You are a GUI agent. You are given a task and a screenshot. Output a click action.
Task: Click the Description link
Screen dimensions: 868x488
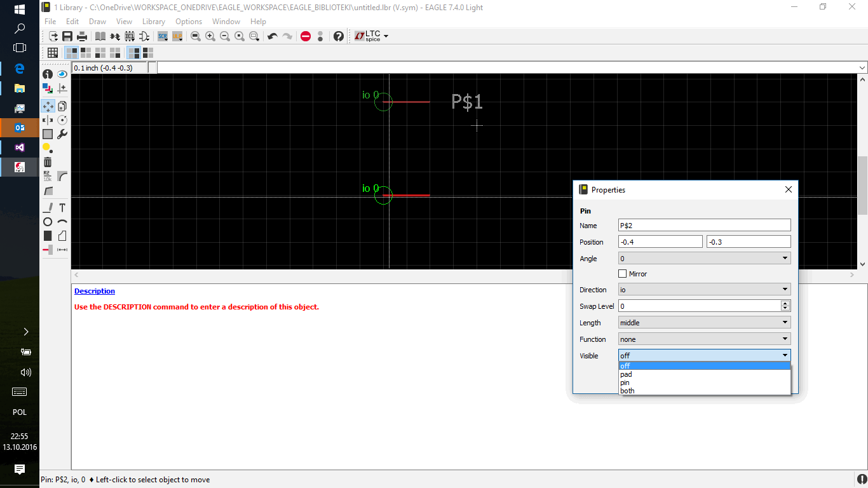pyautogui.click(x=95, y=291)
